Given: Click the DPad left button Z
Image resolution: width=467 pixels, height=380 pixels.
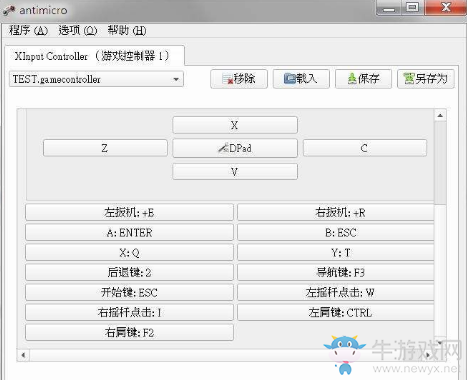Looking at the screenshot, I should [x=105, y=148].
